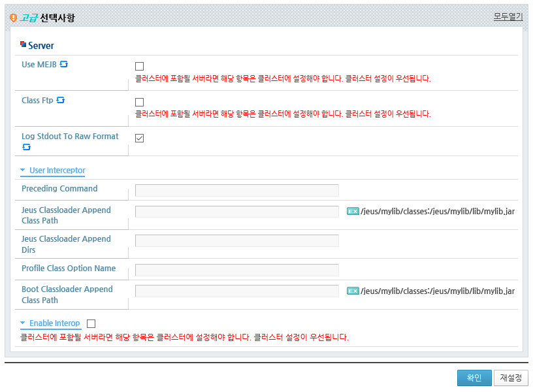Collapse the User Interceptor section
This screenshot has height=392, width=533.
coord(53,171)
